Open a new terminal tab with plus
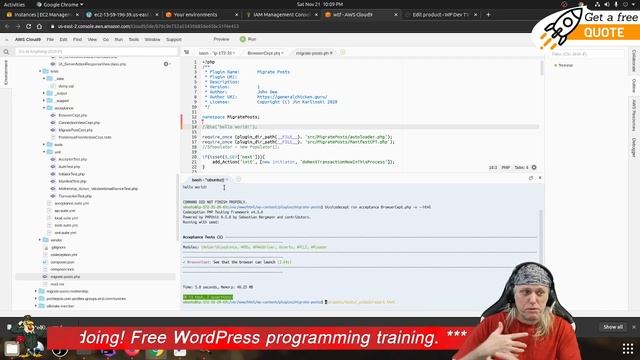This screenshot has height=360, width=640. point(238,179)
